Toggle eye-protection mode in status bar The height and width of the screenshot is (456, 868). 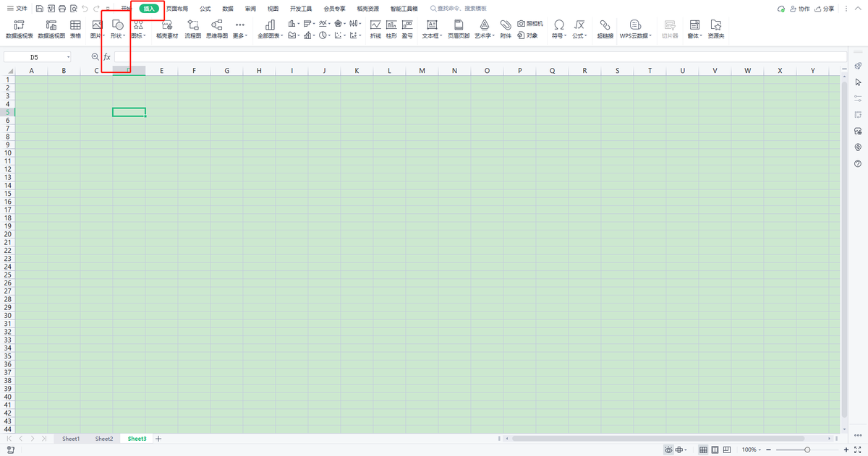[x=669, y=449]
